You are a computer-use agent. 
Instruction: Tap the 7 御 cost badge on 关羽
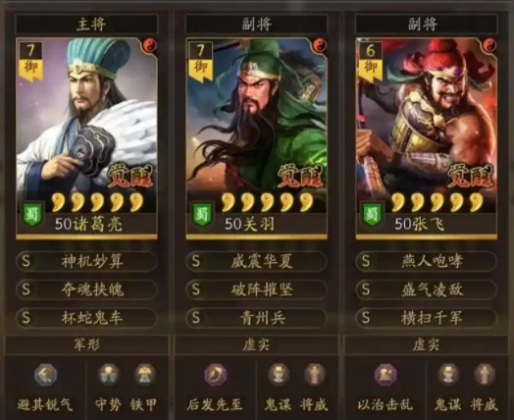tap(201, 62)
